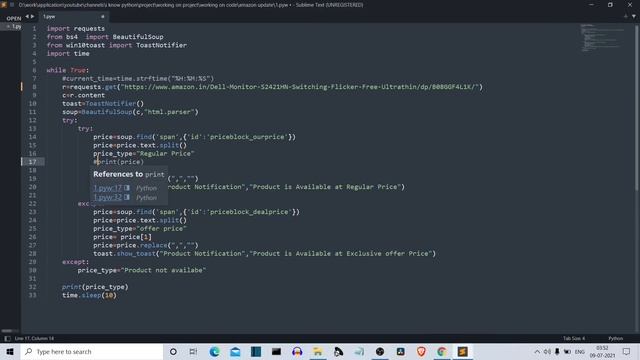Open the battery status tray icon
The width and height of the screenshot is (640, 360).
click(567, 351)
